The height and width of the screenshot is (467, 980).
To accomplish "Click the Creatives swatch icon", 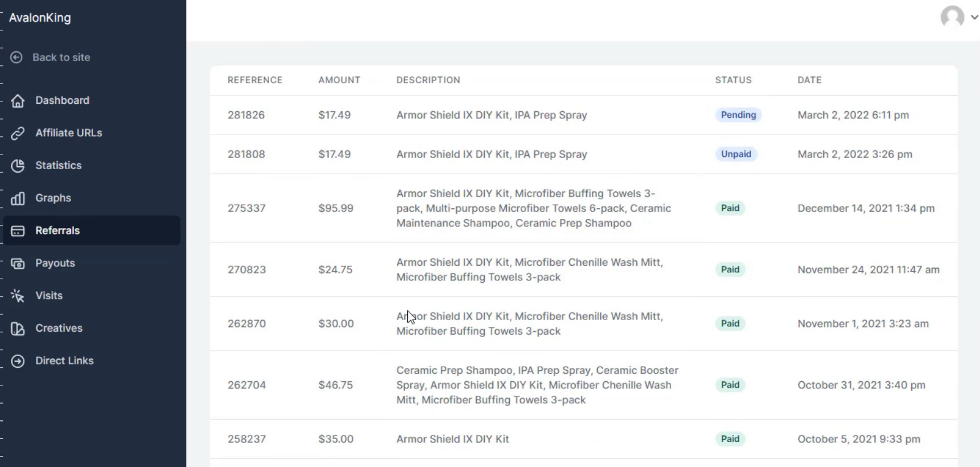I will click(18, 328).
